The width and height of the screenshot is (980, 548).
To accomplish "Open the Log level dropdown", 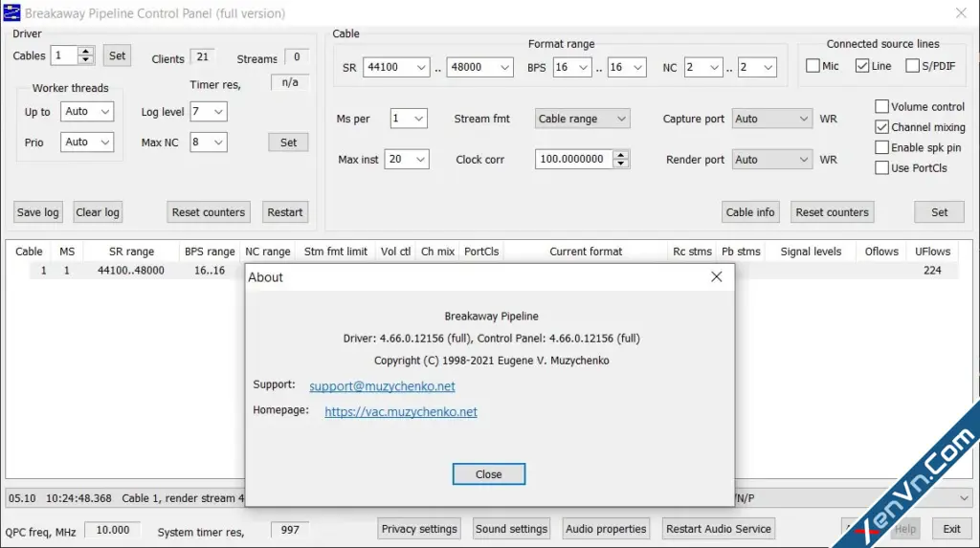I will tap(208, 112).
